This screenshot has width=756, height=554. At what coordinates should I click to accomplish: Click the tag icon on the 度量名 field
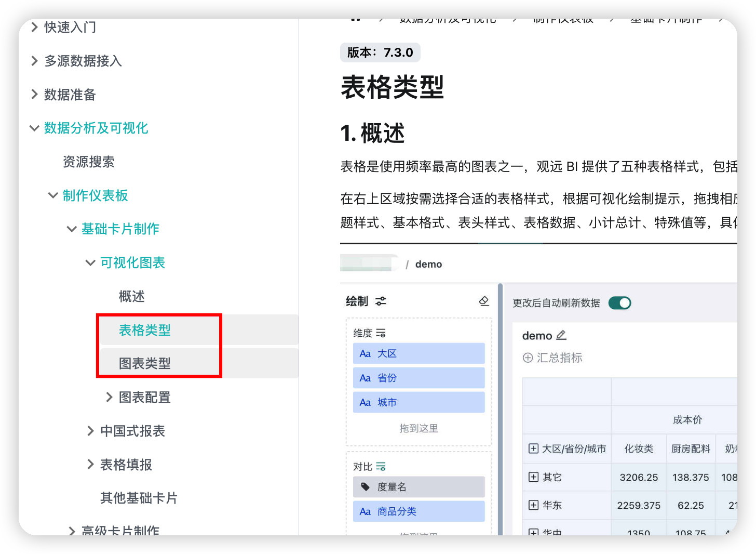[365, 487]
